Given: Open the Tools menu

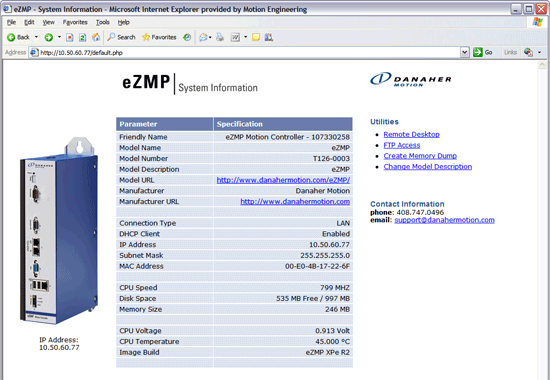Looking at the screenshot, I should tap(103, 22).
